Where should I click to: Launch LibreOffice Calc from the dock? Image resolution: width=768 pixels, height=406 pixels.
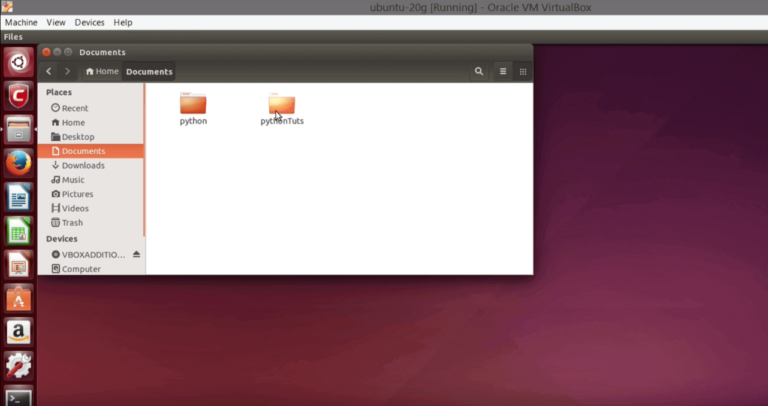pyautogui.click(x=18, y=230)
